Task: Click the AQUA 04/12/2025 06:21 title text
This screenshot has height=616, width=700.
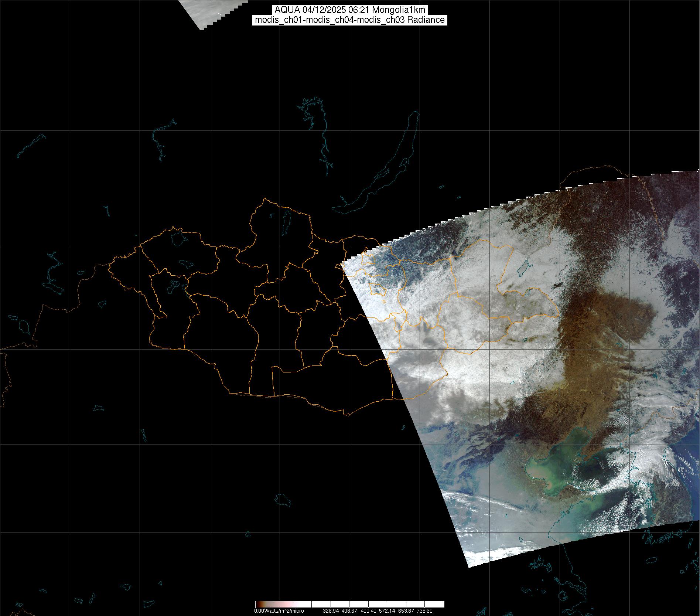Action: tap(349, 10)
